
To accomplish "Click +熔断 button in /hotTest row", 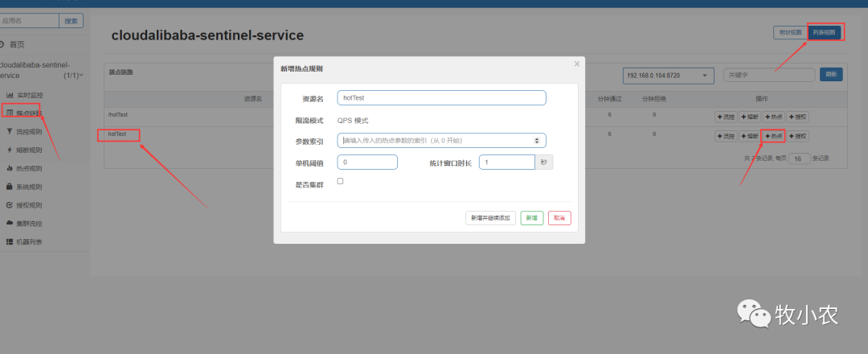I will (x=750, y=117).
